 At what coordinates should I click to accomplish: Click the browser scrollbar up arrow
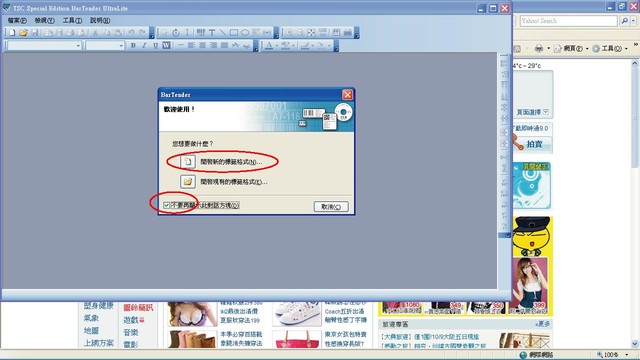635,64
